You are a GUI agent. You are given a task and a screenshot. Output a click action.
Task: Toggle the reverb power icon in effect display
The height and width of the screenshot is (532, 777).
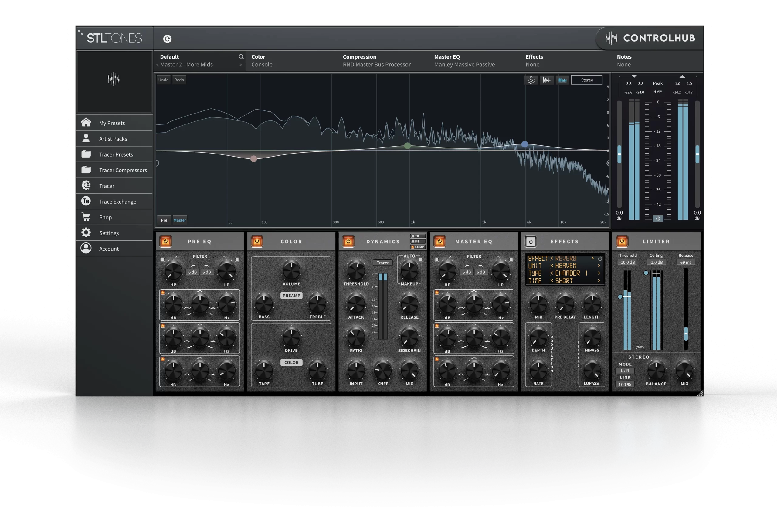coord(600,259)
